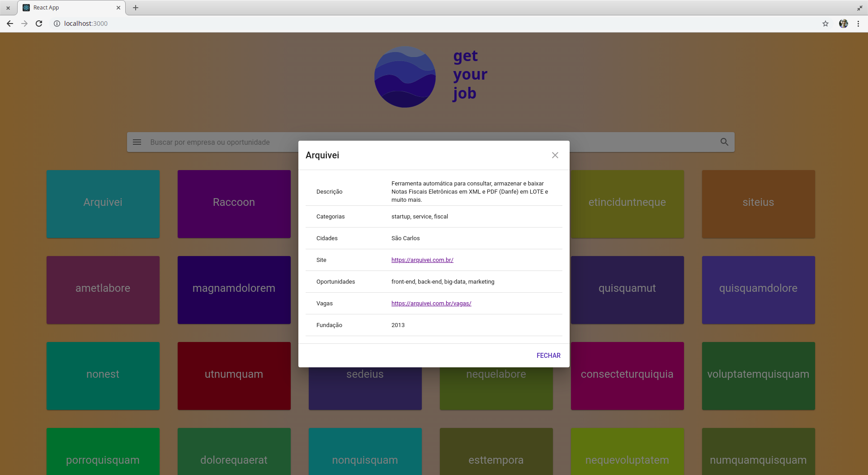Click the 'front-end, back-end, big-data, marketing' text

click(443, 282)
